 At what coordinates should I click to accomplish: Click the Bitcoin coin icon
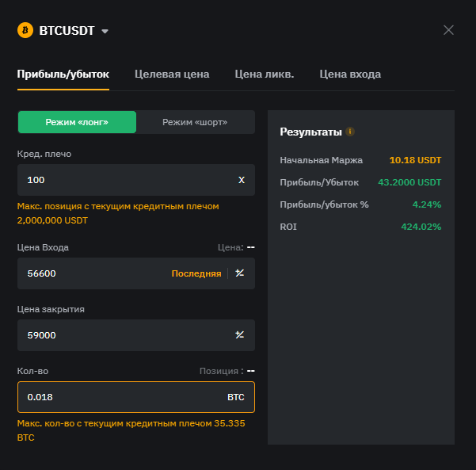(x=25, y=31)
